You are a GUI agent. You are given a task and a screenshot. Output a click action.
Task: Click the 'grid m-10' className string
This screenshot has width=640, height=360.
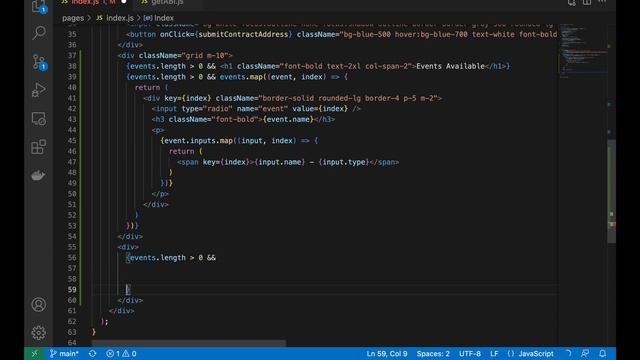204,56
